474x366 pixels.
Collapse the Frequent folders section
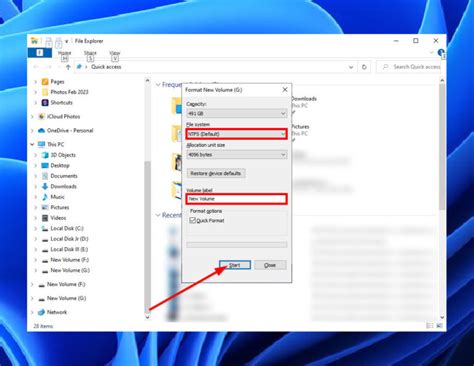point(158,85)
